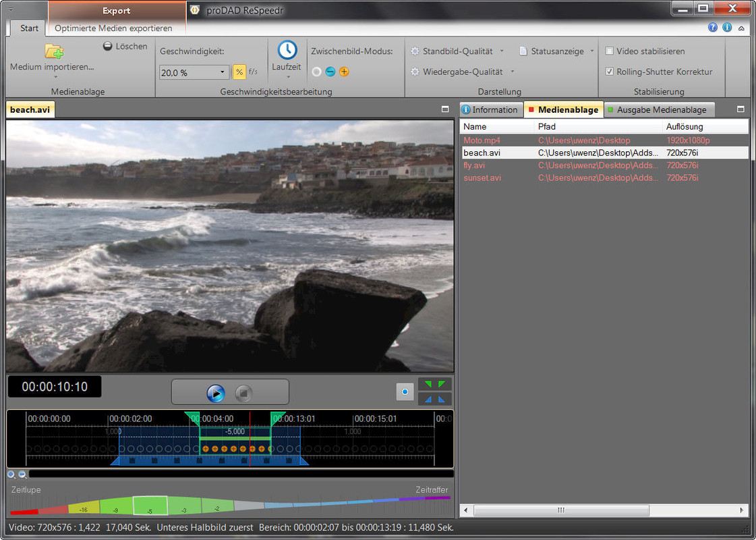Select the blue minus Zwischenbild mode
756x540 pixels.
[330, 72]
